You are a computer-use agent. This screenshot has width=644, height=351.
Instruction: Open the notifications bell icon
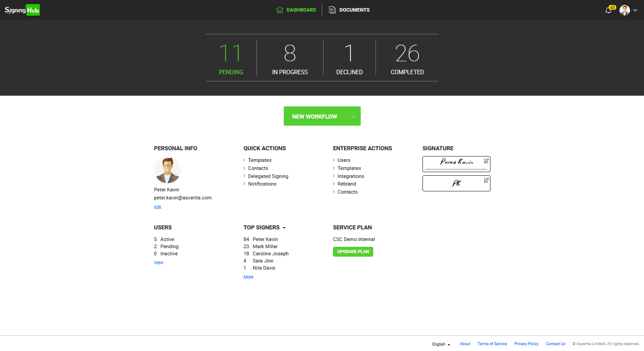[x=608, y=10]
